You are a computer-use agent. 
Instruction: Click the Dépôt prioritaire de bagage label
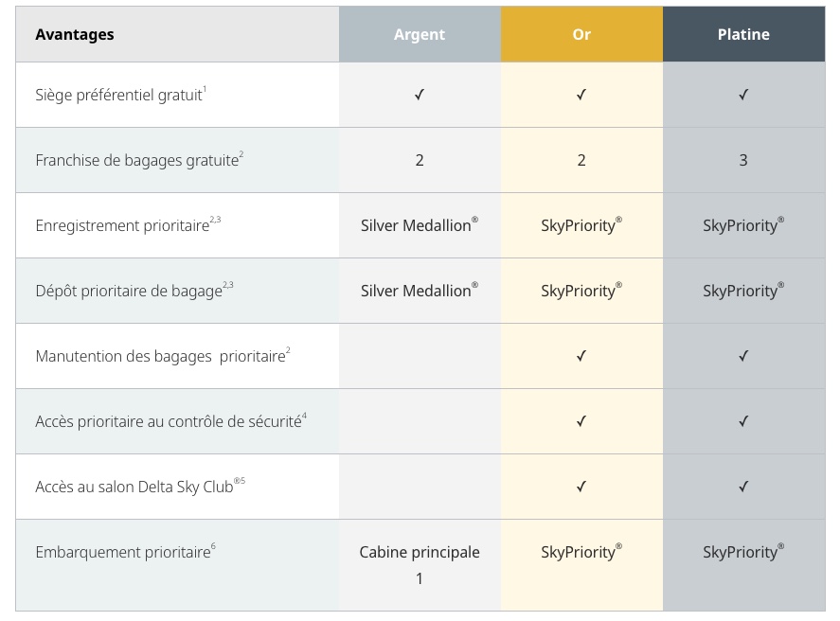(129, 292)
